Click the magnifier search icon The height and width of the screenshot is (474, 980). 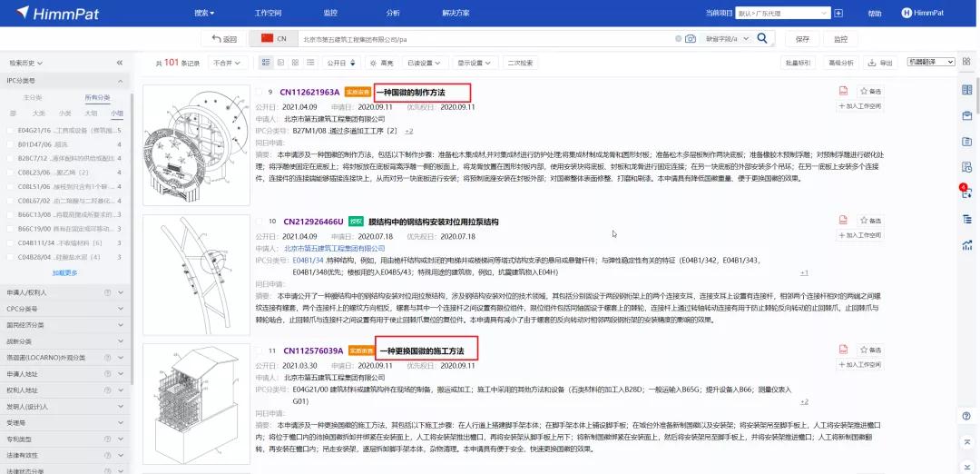tap(762, 39)
